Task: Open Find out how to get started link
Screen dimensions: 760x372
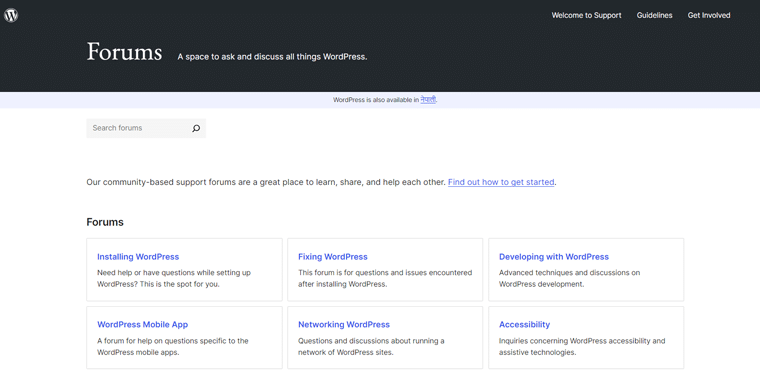Action: 501,182
